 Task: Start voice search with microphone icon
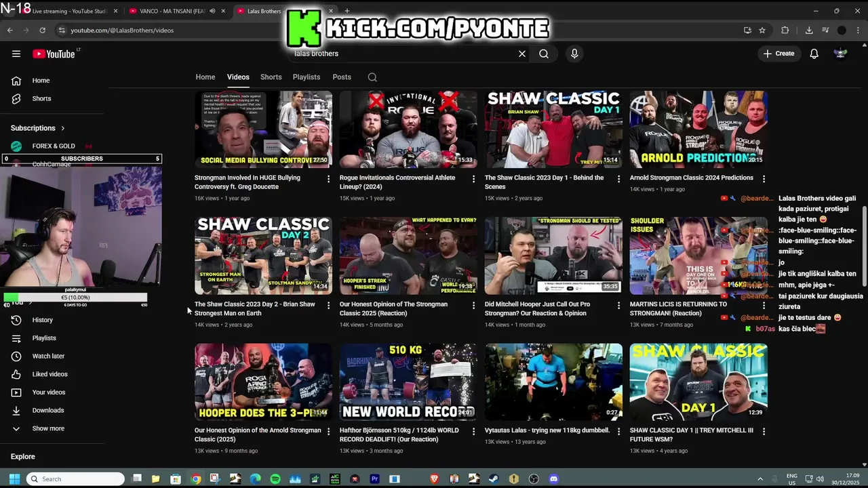tap(574, 54)
